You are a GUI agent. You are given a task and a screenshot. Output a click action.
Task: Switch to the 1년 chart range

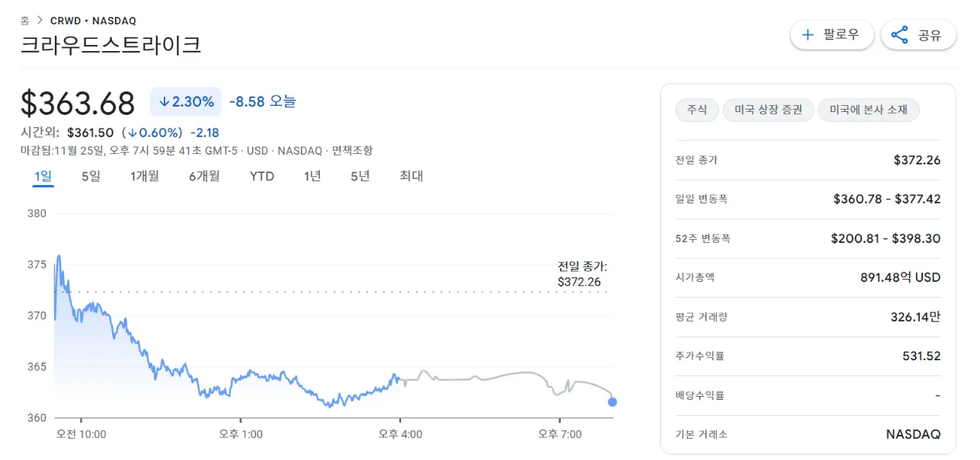pyautogui.click(x=311, y=176)
